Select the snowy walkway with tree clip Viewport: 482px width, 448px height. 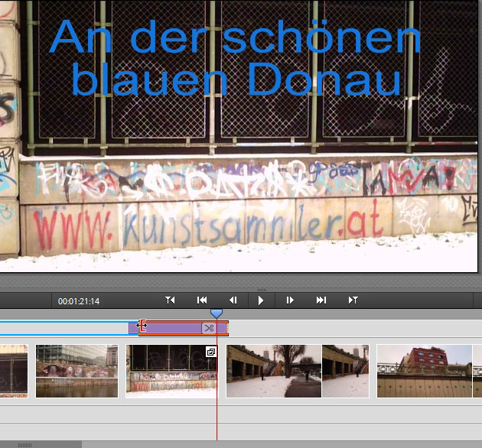[274, 372]
